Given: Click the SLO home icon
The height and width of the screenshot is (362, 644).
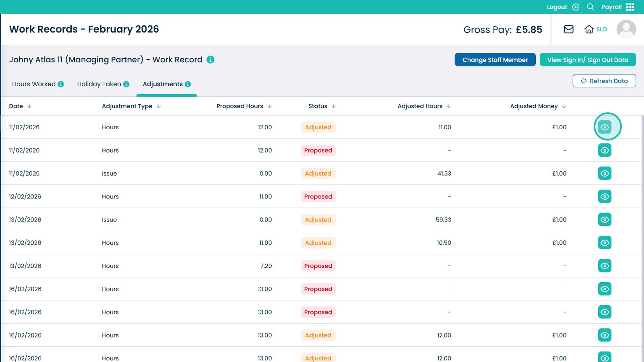Looking at the screenshot, I should point(589,29).
